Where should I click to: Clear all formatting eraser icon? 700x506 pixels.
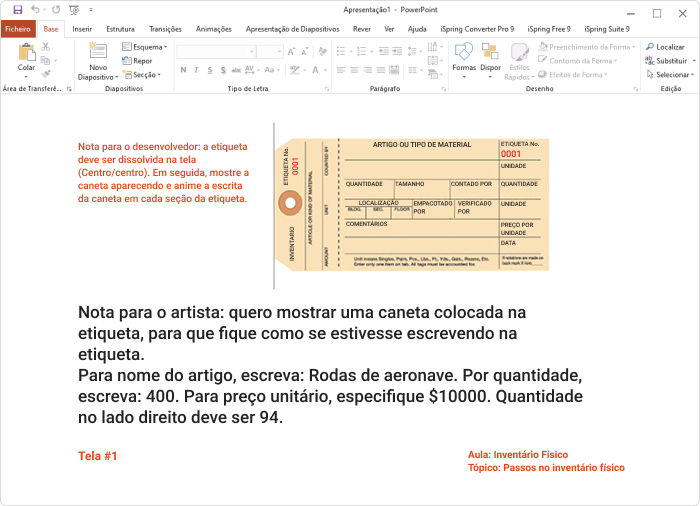pos(323,52)
